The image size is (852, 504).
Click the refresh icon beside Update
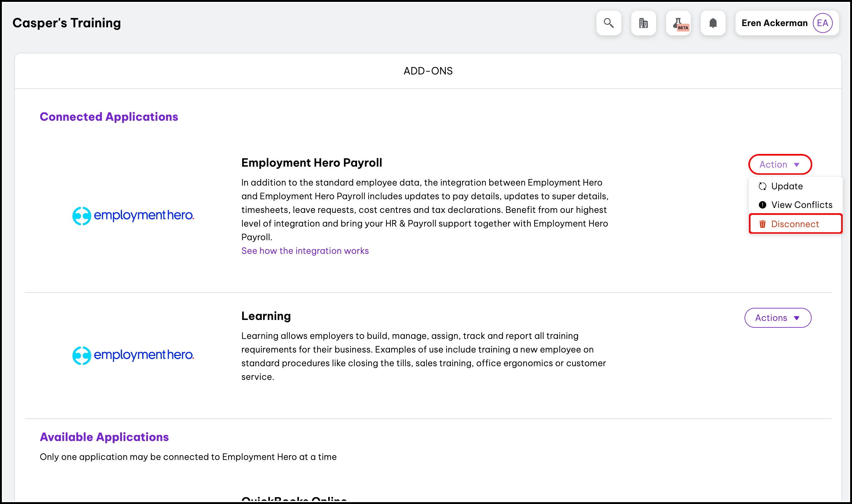tap(763, 186)
